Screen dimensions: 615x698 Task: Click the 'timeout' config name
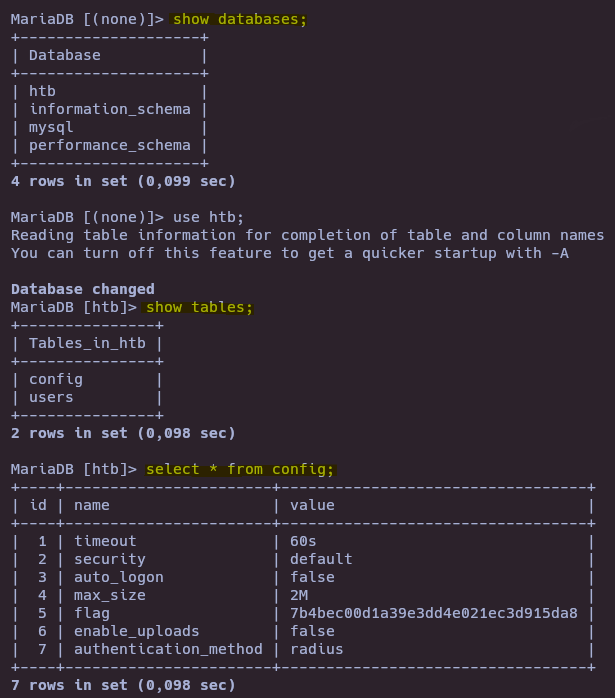pyautogui.click(x=105, y=541)
